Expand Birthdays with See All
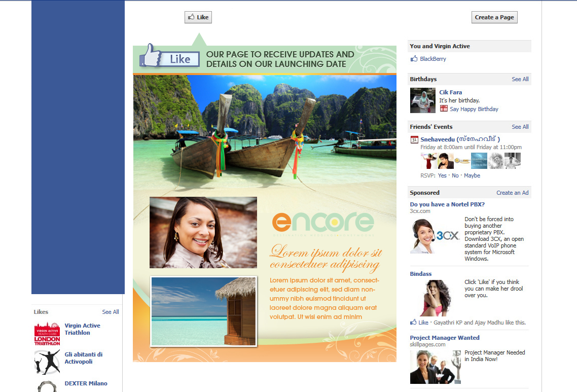 520,79
